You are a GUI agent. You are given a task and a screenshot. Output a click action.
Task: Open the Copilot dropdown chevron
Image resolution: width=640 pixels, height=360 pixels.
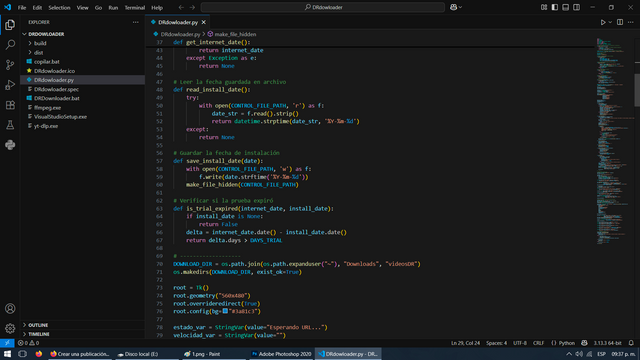click(x=460, y=7)
